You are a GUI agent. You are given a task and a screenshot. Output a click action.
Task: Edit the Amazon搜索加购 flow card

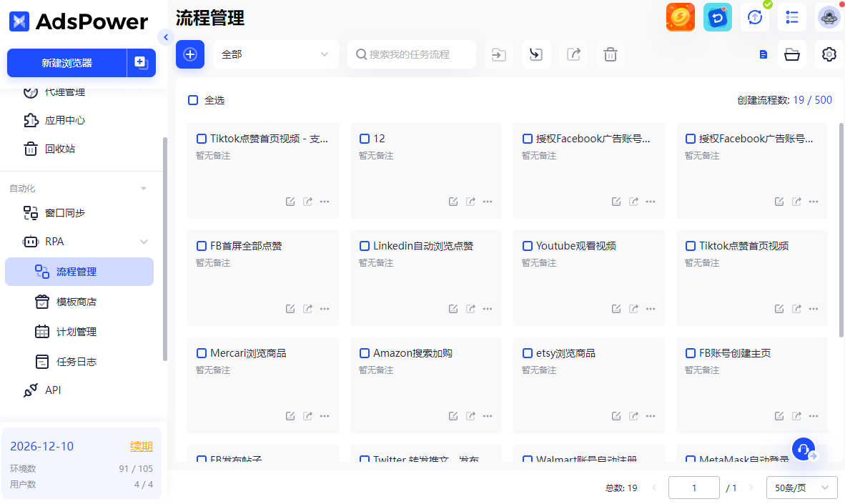coord(453,416)
